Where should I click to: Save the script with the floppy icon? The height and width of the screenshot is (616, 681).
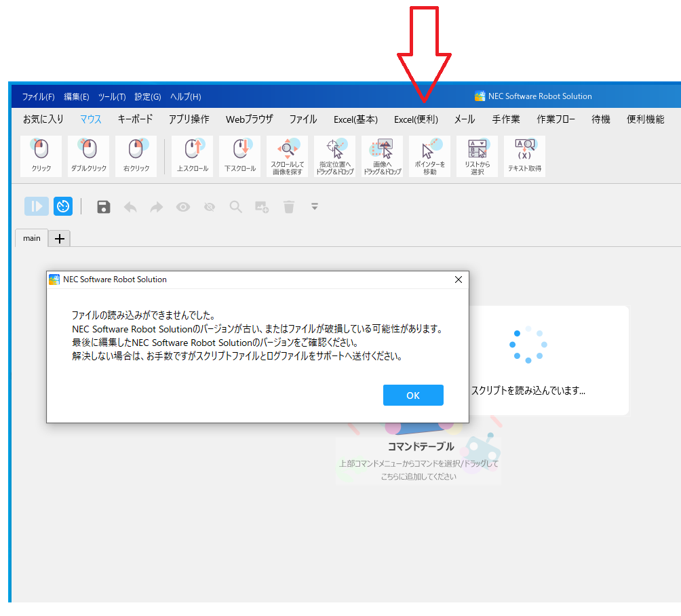tap(103, 207)
